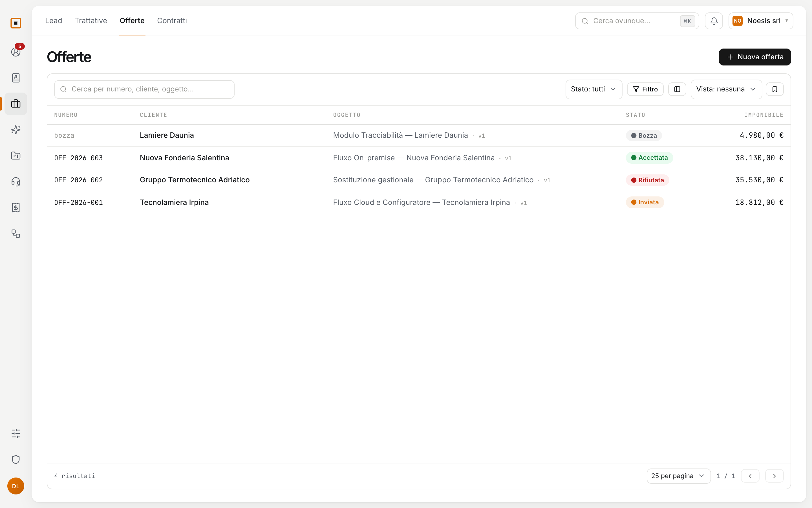Open the column layout chooser icon

(677, 89)
